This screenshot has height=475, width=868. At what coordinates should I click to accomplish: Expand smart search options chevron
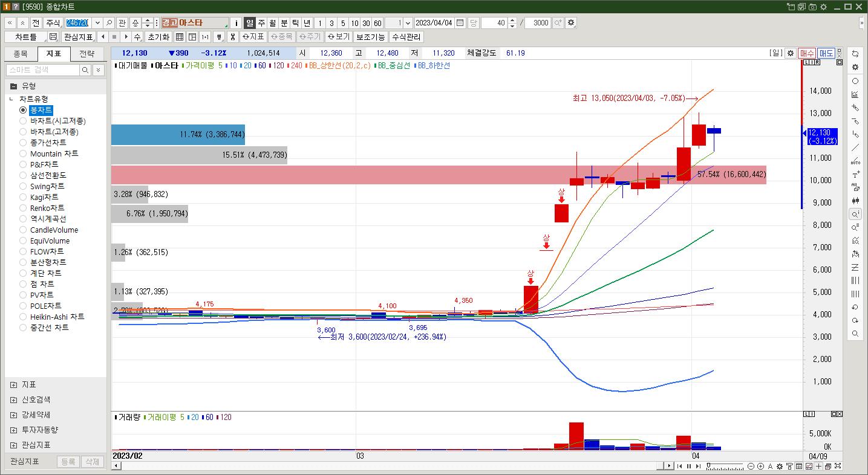click(x=99, y=70)
